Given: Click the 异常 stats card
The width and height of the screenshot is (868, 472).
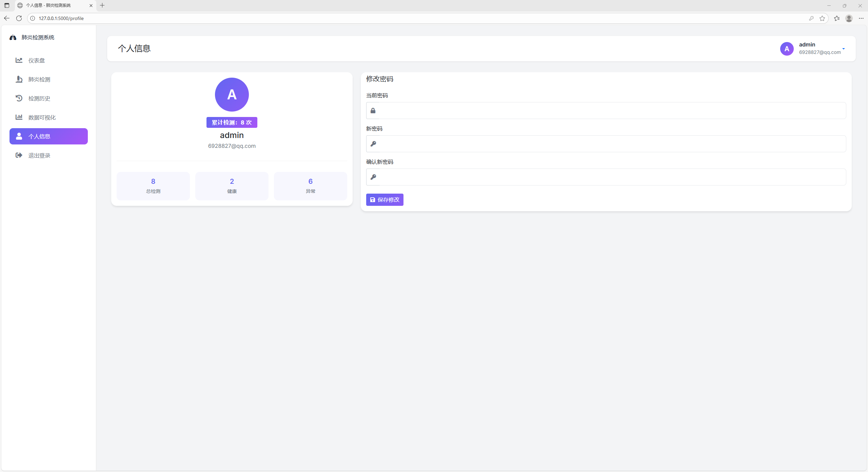Looking at the screenshot, I should 310,186.
